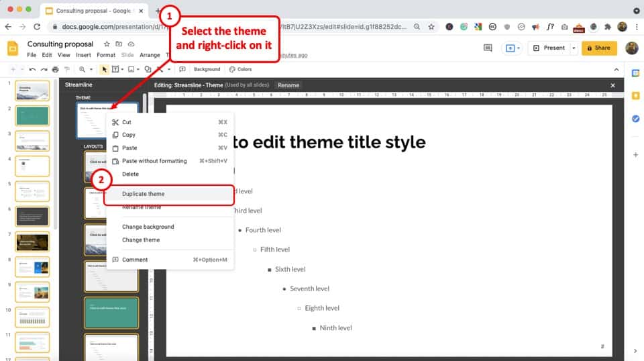Click the Present button
644x361 pixels.
pos(549,48)
